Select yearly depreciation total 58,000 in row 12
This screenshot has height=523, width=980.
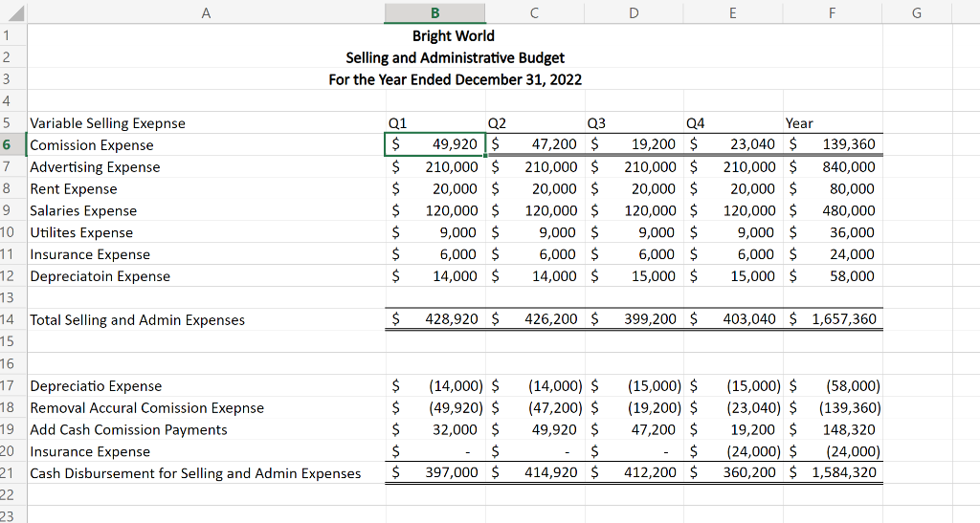(x=832, y=276)
